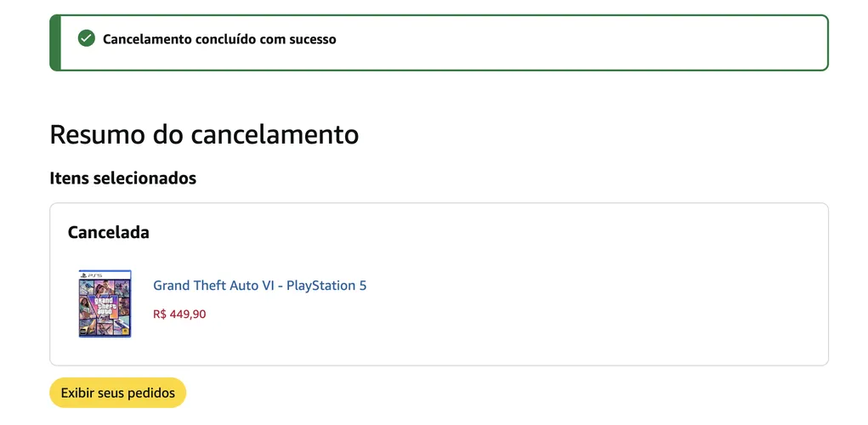Click the Grand Theft Auto logo on cover
Image resolution: width=868 pixels, height=425 pixels.
105,306
